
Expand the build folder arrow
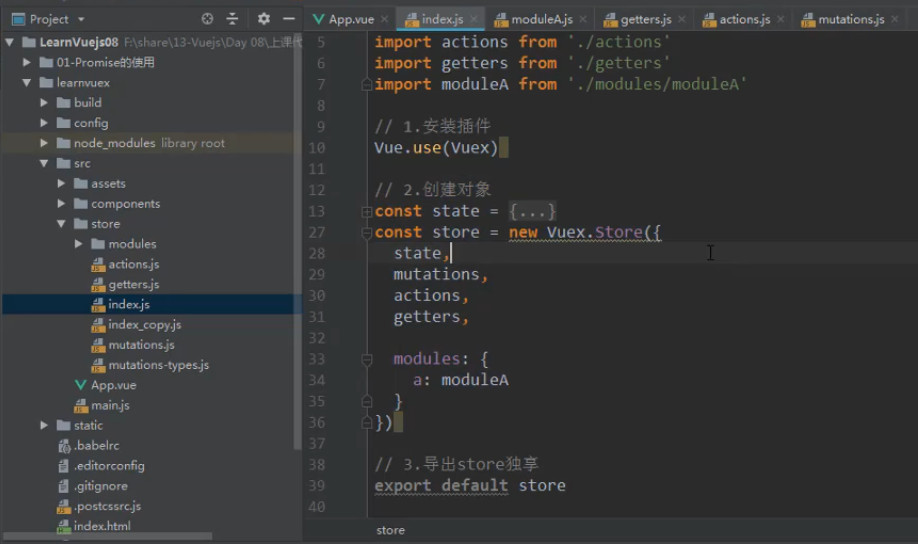[x=44, y=102]
